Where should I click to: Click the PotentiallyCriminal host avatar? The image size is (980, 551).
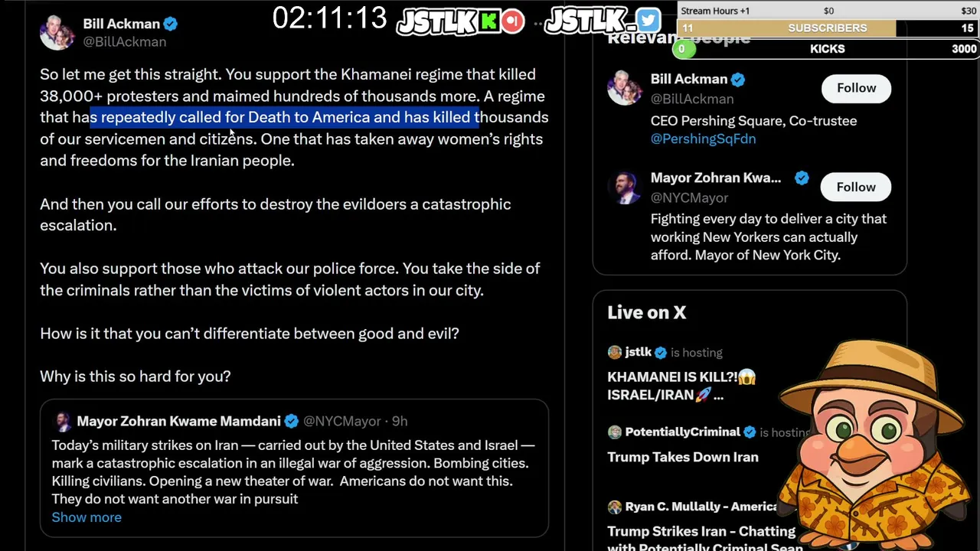tap(614, 432)
